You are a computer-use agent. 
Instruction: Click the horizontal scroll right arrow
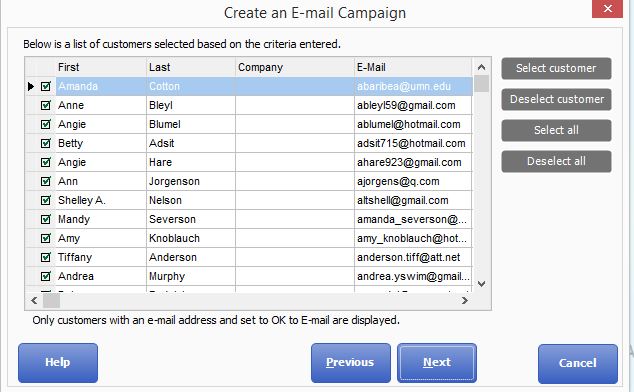click(x=465, y=301)
